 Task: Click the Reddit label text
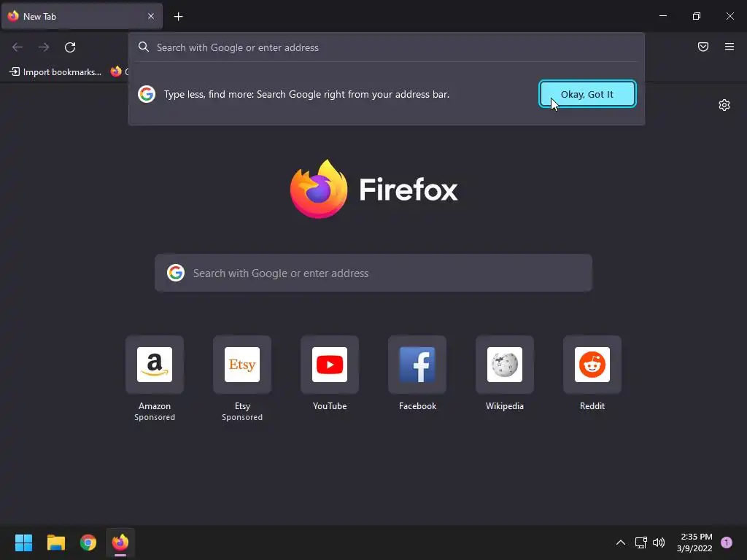point(592,405)
